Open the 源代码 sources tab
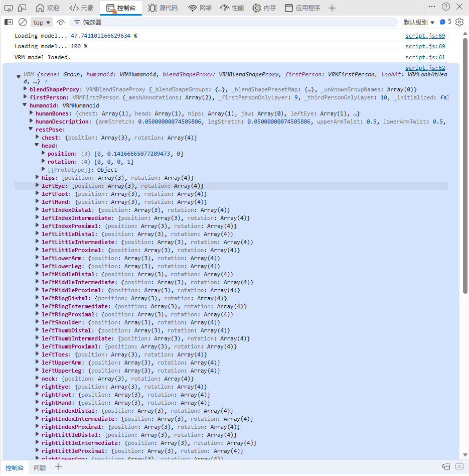 163,8
